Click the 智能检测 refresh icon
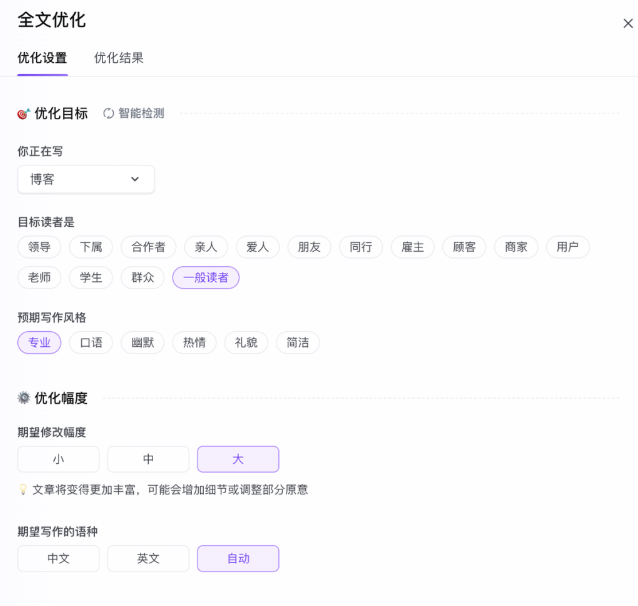Screen dimensions: 638x606 coord(109,114)
